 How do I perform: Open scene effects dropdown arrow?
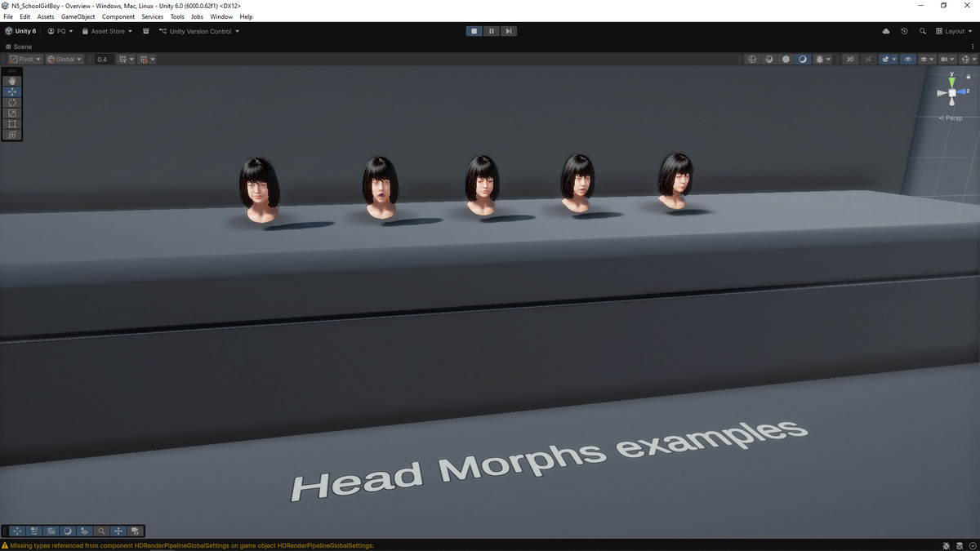click(x=894, y=59)
